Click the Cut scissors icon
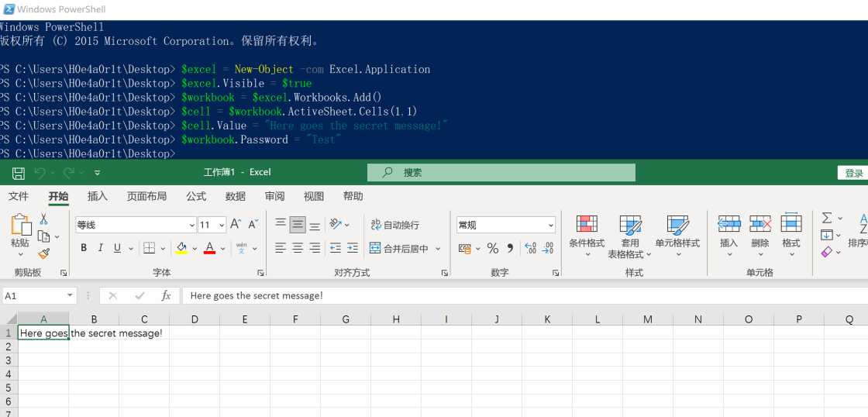The image size is (868, 417). [x=43, y=219]
